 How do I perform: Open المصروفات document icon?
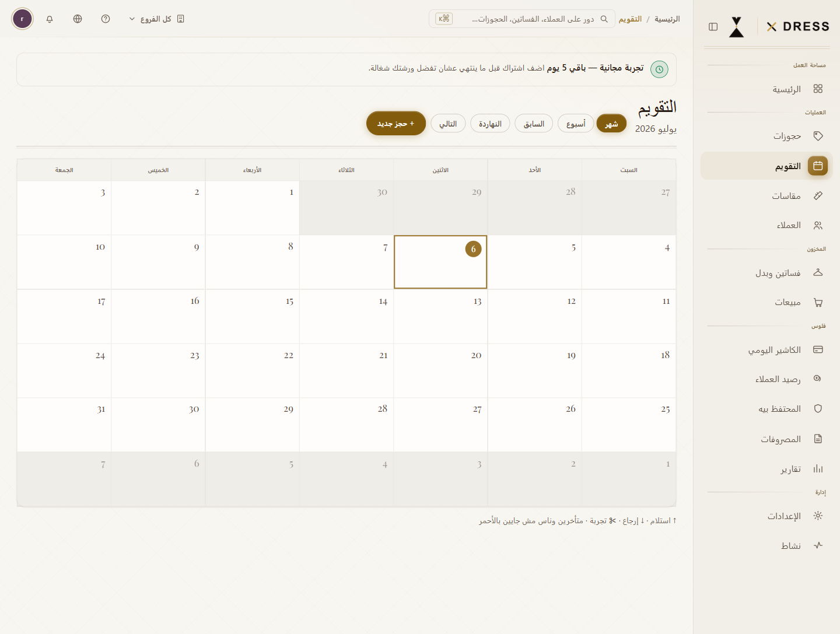(x=818, y=439)
